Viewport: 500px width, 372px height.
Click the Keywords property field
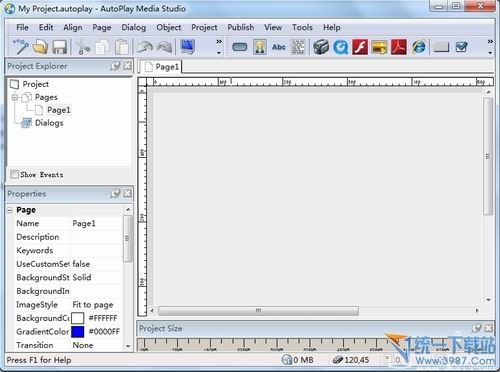click(x=96, y=250)
